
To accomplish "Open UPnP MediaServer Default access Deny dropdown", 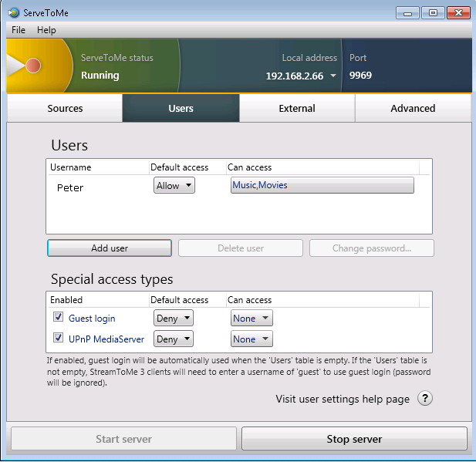I will 174,339.
